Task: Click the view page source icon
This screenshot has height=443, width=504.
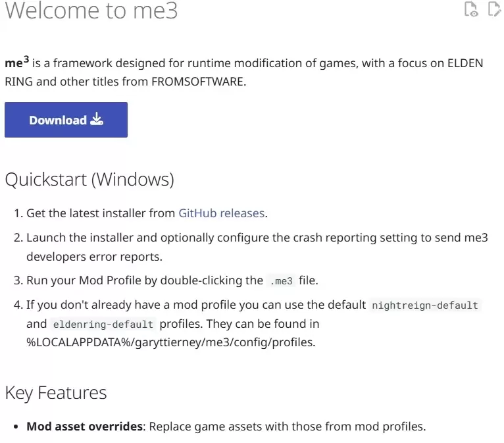Action: (471, 9)
